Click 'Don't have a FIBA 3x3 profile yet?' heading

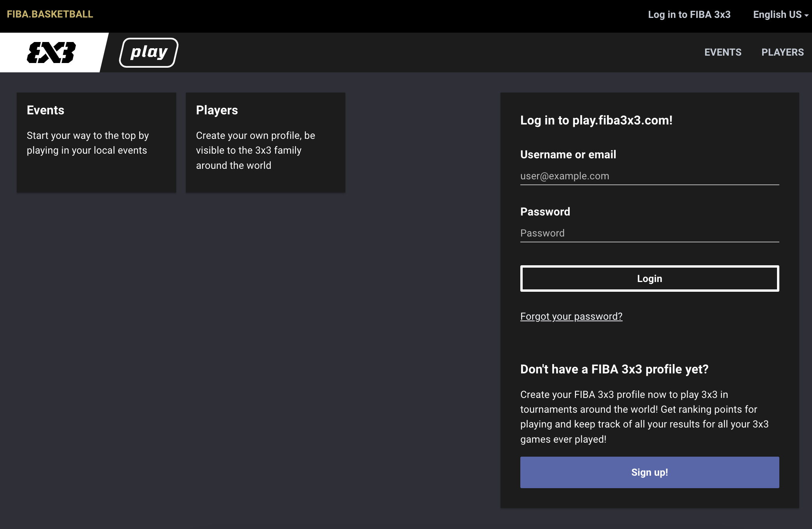(614, 369)
